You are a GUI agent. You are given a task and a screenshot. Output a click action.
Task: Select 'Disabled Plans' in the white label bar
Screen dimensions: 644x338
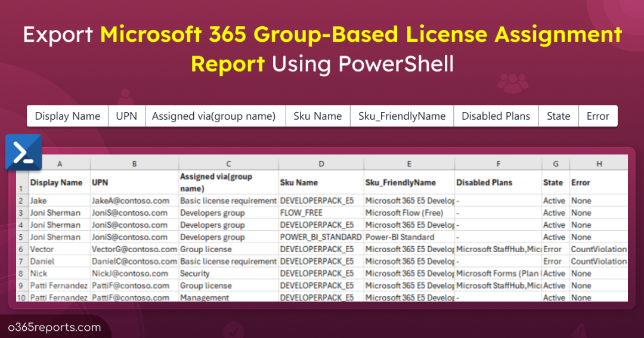pos(496,116)
